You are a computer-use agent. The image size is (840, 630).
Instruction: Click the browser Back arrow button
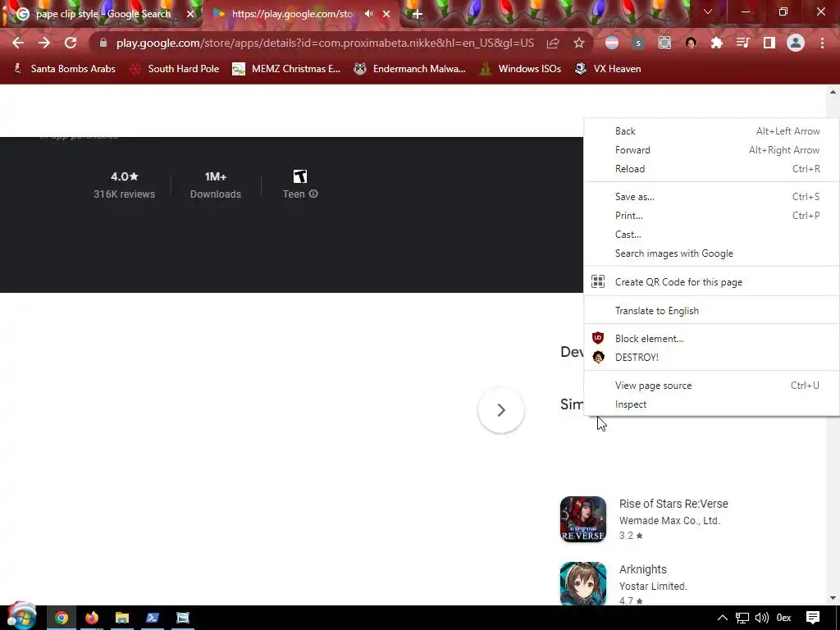(18, 43)
